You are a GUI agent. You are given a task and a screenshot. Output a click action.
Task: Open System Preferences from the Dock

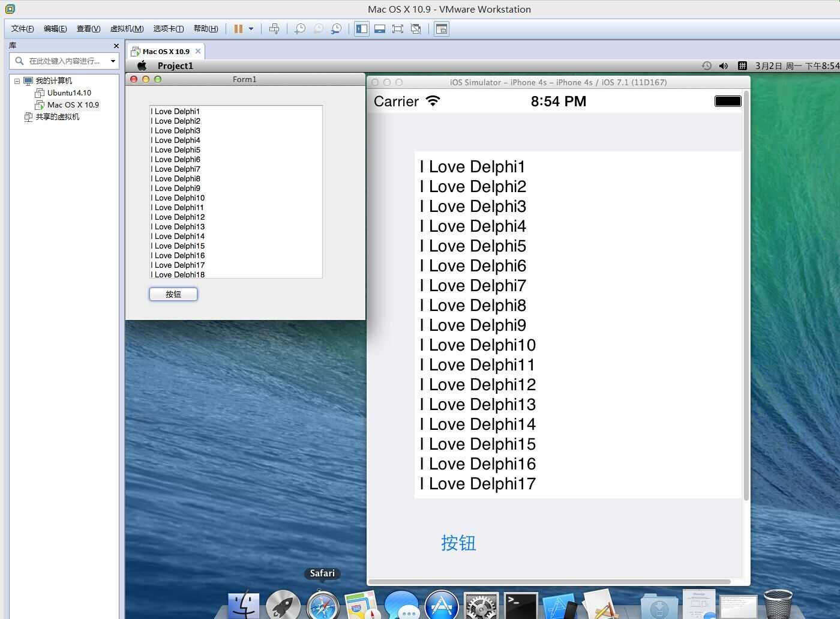tap(481, 605)
